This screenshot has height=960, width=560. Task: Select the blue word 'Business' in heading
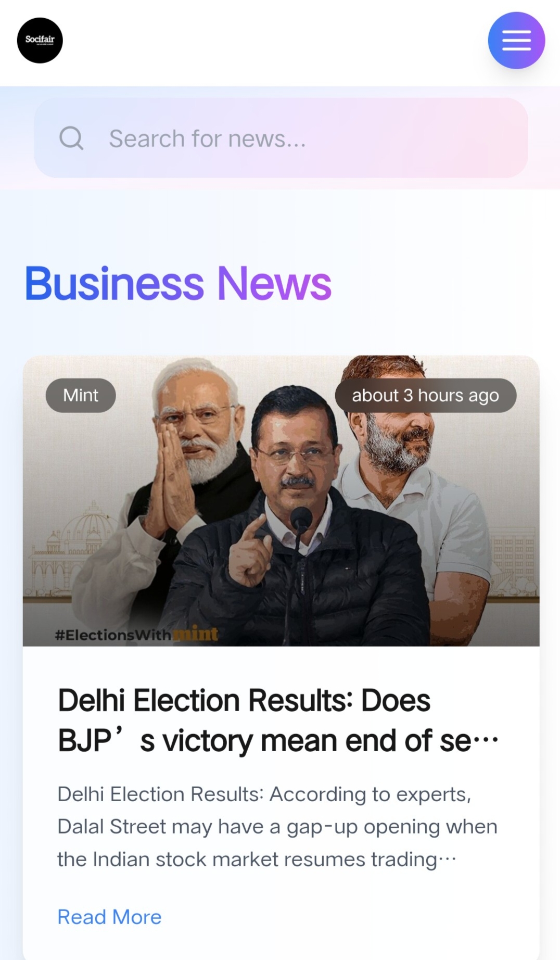[x=114, y=284]
